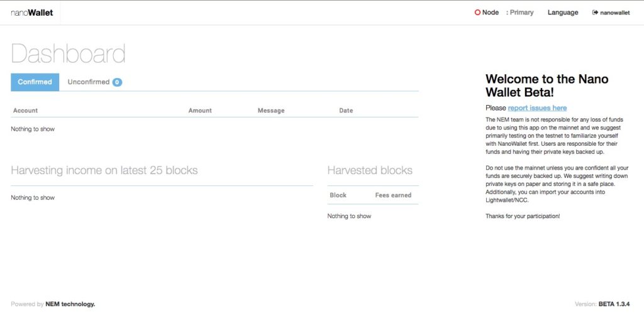
Task: Click the nanowallet logout link
Action: [x=611, y=13]
